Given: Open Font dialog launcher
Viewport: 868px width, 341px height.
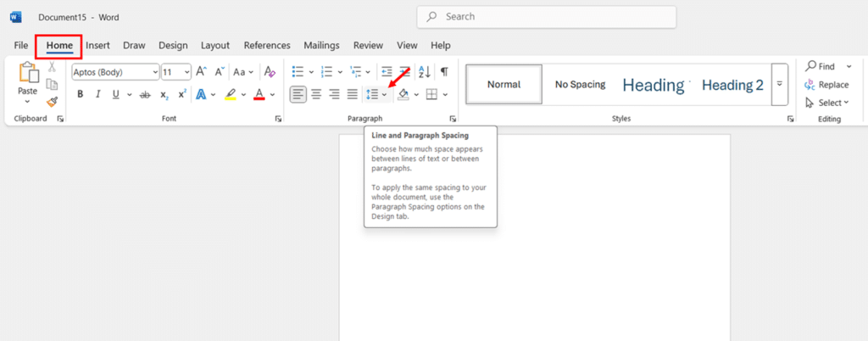Looking at the screenshot, I should click(278, 119).
